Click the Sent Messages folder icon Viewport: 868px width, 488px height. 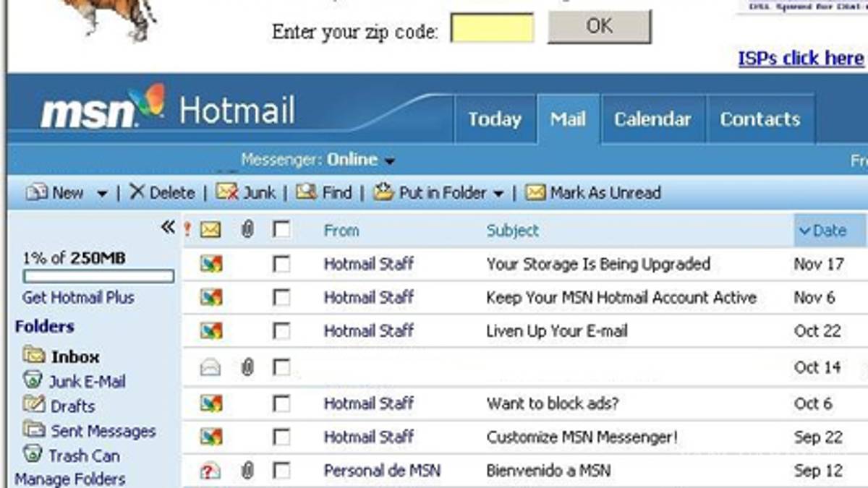click(34, 429)
